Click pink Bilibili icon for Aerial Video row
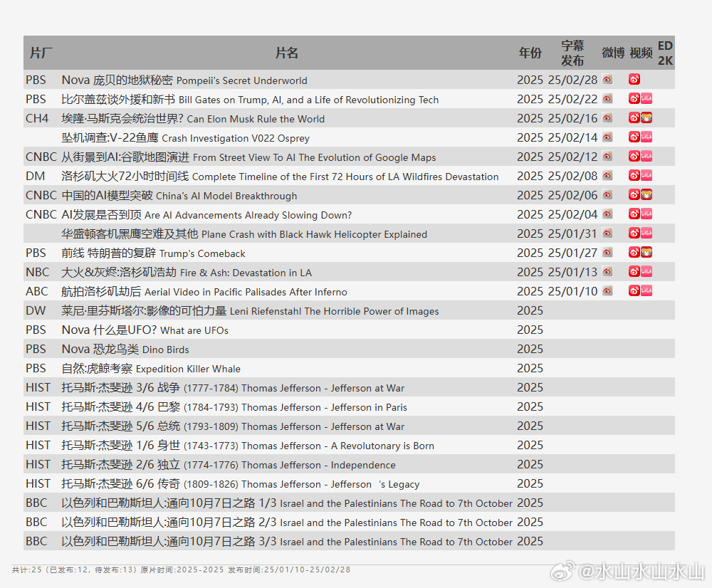The height and width of the screenshot is (588, 712). (x=646, y=291)
